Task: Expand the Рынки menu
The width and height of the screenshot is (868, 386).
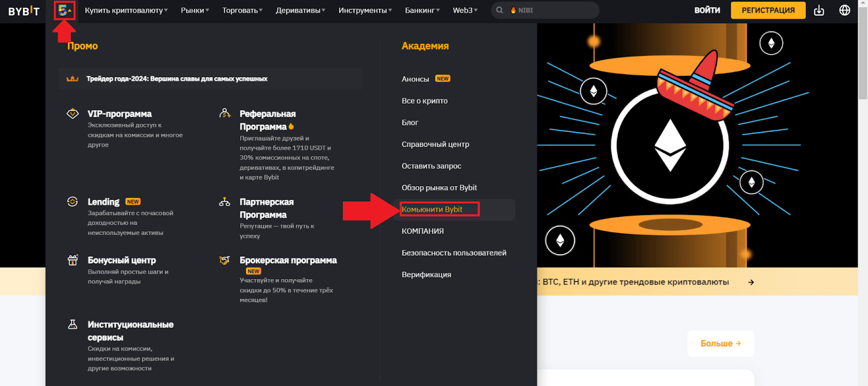Action: coord(195,10)
